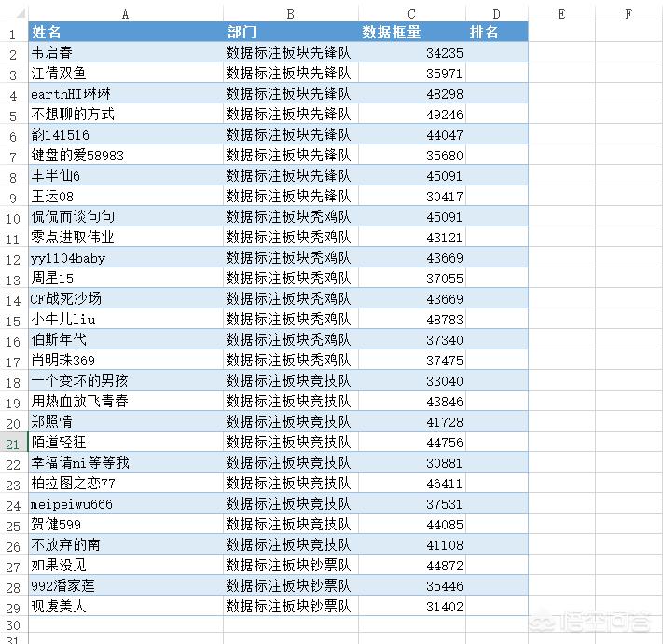The image size is (663, 644).
Task: Click department cell in 如果没见 row
Action: 291,565
